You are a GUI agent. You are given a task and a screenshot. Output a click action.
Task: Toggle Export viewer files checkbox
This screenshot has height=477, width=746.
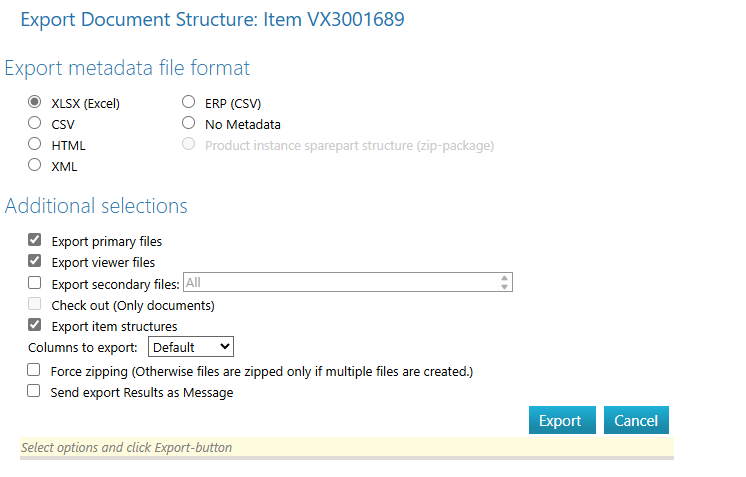coord(35,262)
